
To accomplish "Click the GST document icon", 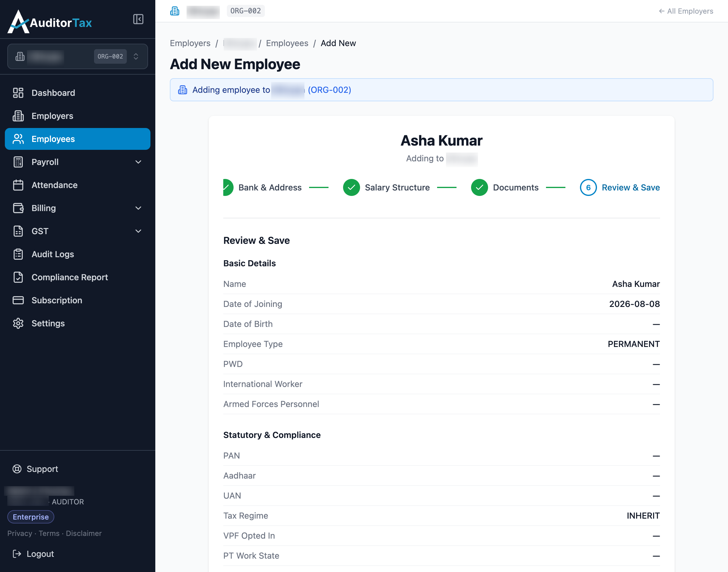I will pyautogui.click(x=18, y=231).
